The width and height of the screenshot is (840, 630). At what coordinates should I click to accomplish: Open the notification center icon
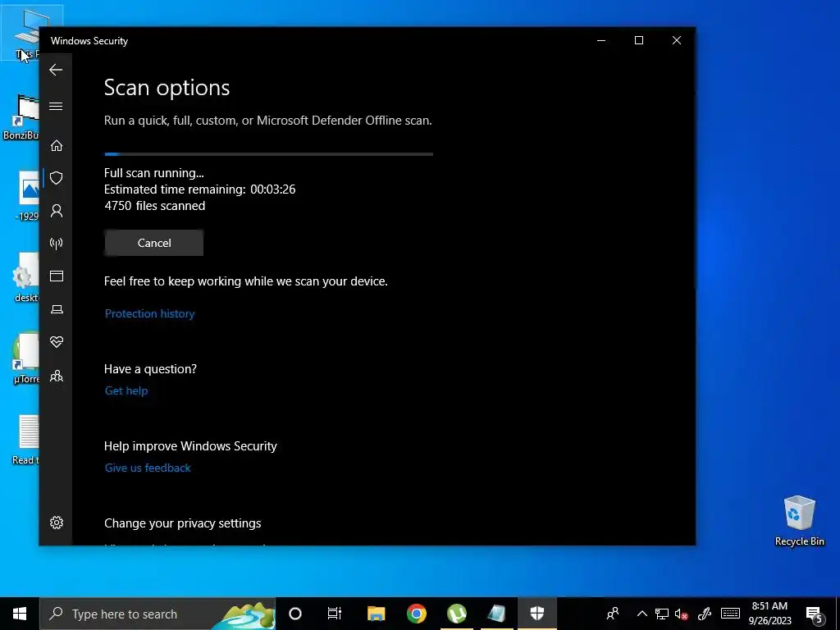pyautogui.click(x=815, y=614)
